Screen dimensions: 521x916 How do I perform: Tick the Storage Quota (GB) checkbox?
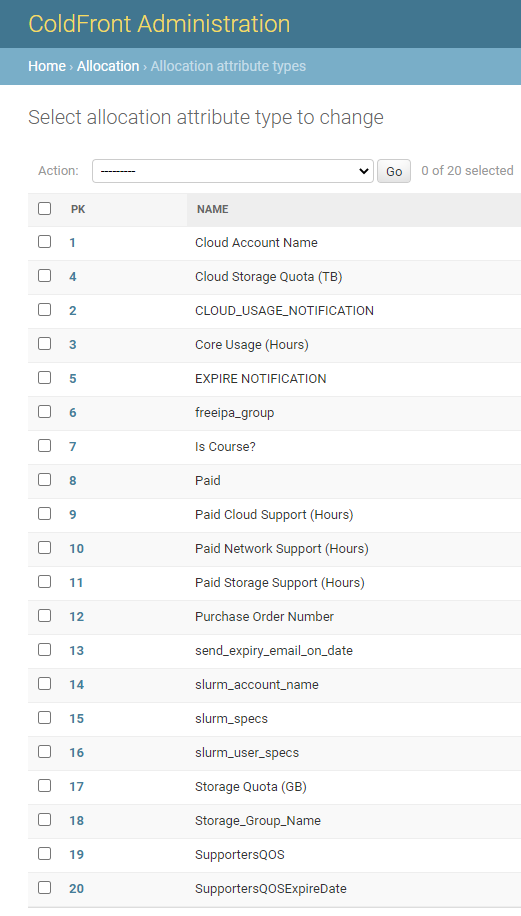pyautogui.click(x=44, y=786)
